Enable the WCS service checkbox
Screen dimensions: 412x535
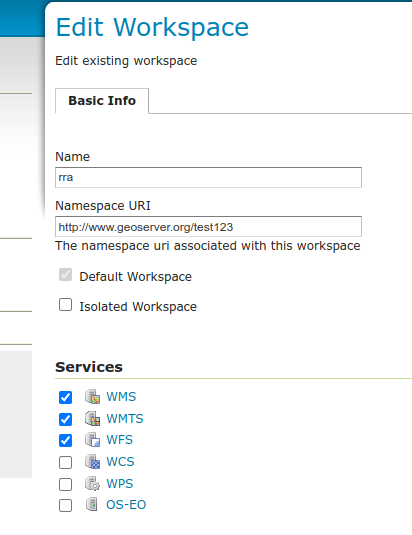pyautogui.click(x=65, y=463)
